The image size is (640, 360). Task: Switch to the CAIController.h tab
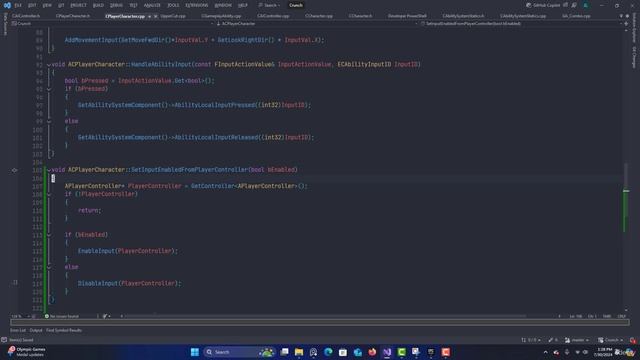click(x=26, y=16)
